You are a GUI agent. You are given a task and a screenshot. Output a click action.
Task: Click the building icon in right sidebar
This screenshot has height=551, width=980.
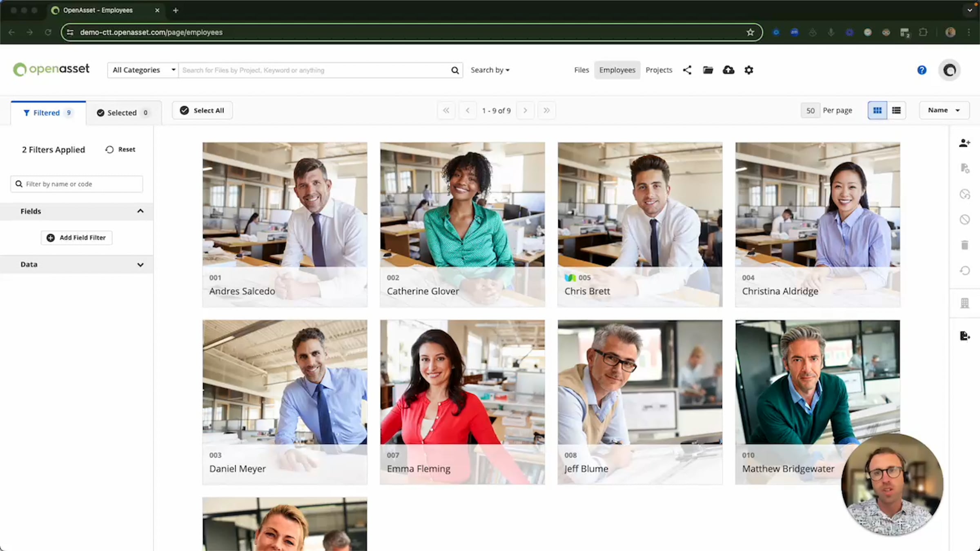[x=965, y=303]
